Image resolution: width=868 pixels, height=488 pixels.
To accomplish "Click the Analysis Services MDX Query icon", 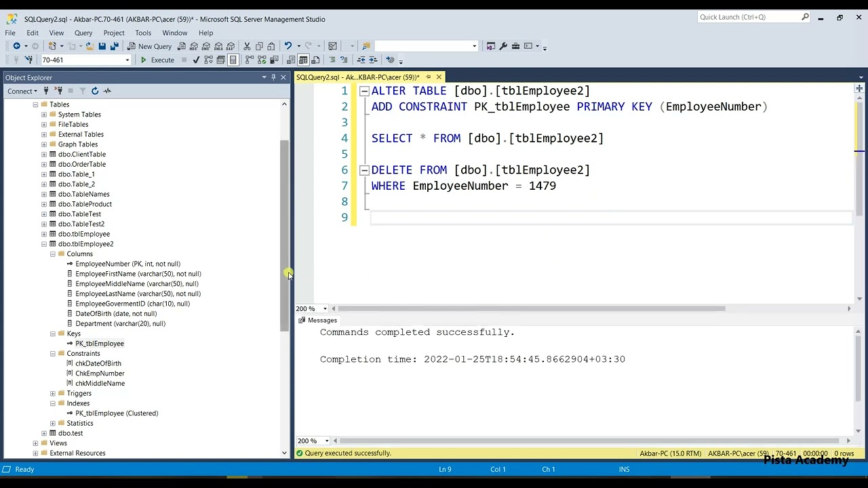I will coord(194,46).
